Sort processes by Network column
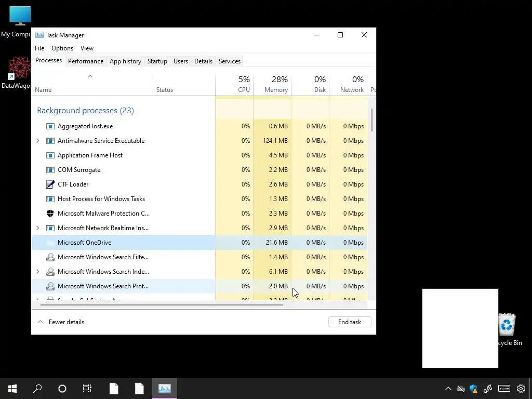 click(348, 85)
